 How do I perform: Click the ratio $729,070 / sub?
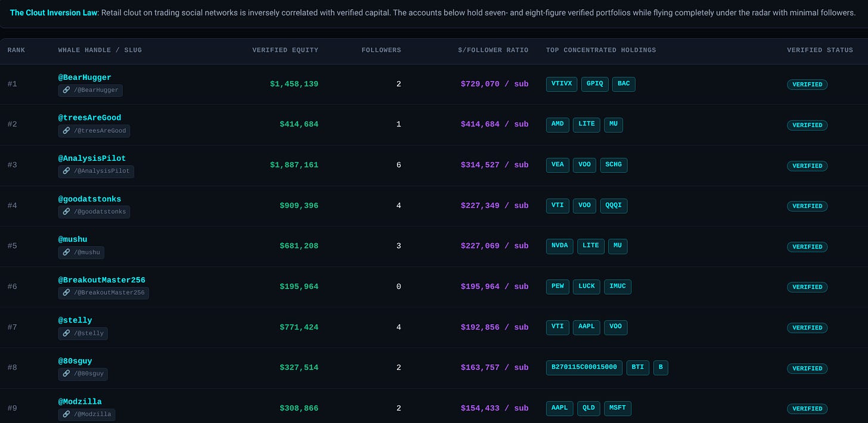coord(495,84)
